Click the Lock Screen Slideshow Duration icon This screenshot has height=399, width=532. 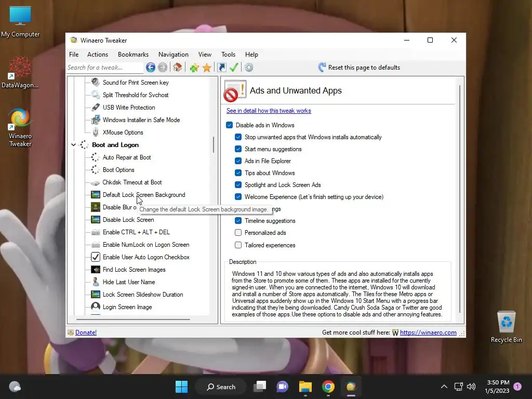[96, 295]
